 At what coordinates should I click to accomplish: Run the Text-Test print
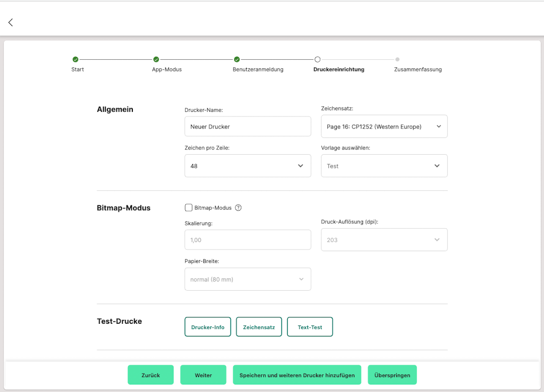coord(310,327)
